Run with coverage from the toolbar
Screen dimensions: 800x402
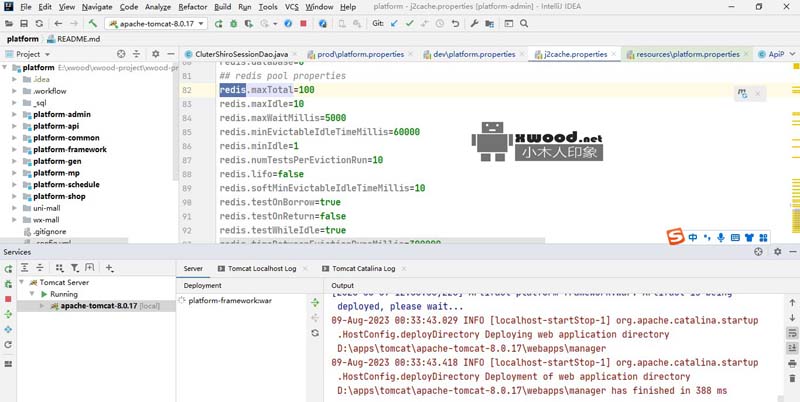248,23
